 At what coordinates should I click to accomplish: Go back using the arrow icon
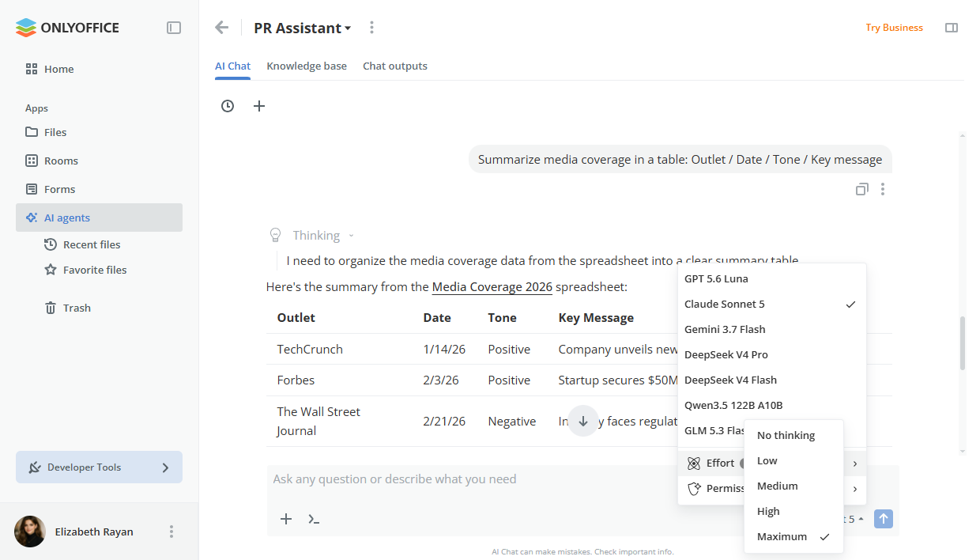(x=222, y=28)
